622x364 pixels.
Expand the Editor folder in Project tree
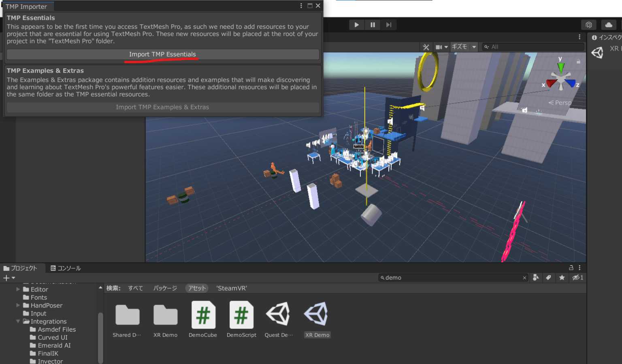click(17, 289)
